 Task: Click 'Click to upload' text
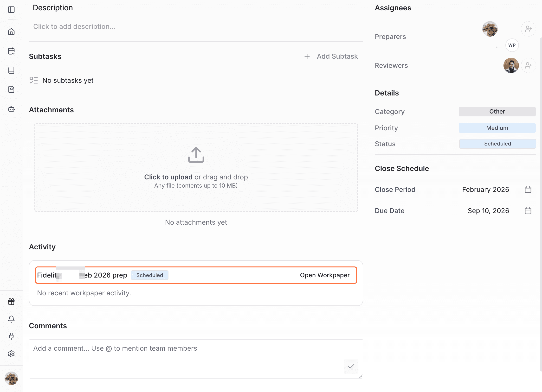(x=168, y=177)
